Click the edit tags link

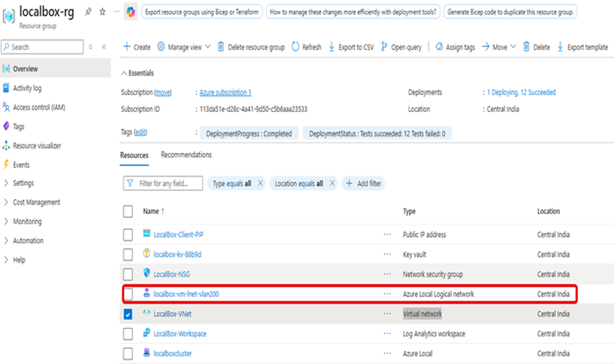pyautogui.click(x=140, y=132)
